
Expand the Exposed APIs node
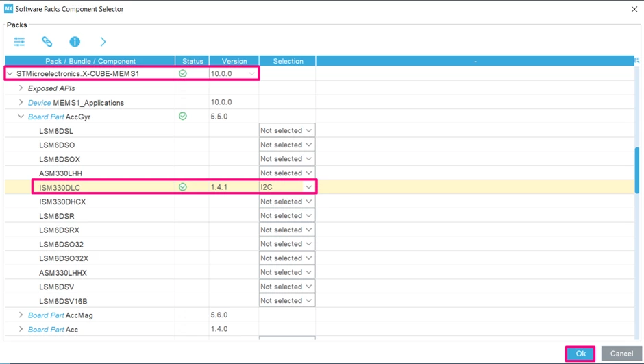tap(21, 88)
